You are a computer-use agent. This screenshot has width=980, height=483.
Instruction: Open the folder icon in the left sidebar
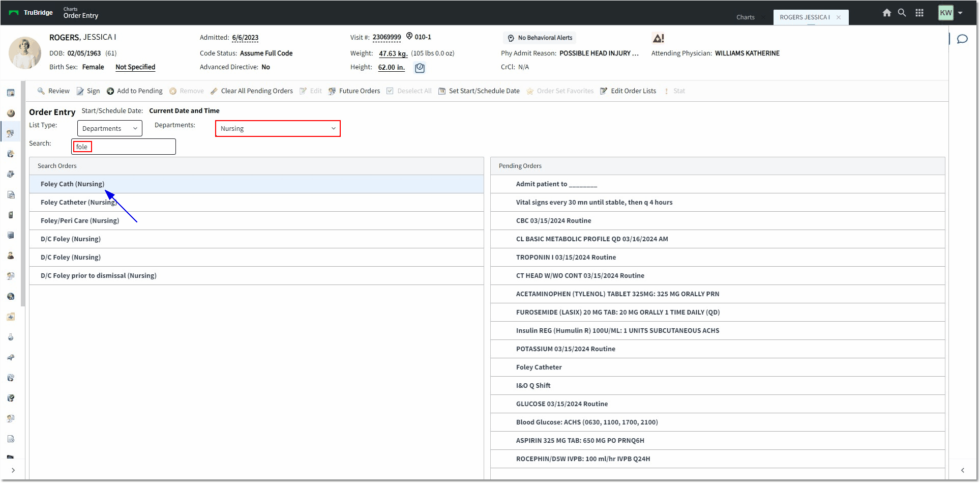pos(11,317)
